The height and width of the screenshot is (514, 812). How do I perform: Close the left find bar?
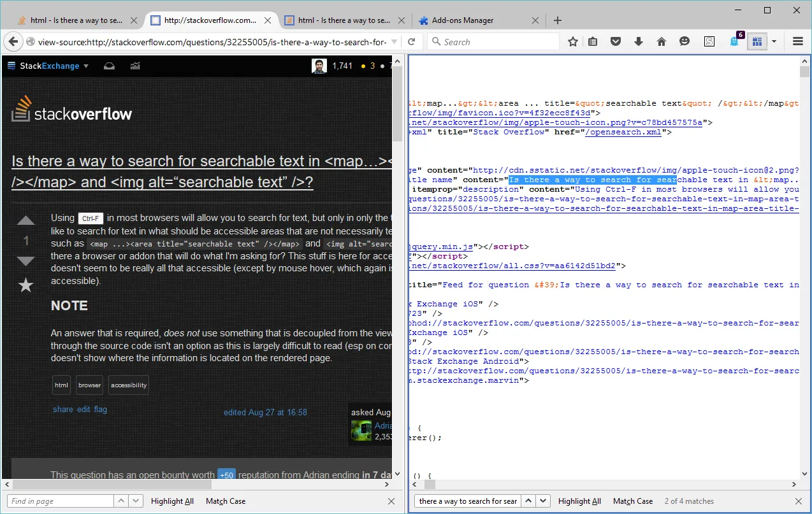click(x=391, y=501)
